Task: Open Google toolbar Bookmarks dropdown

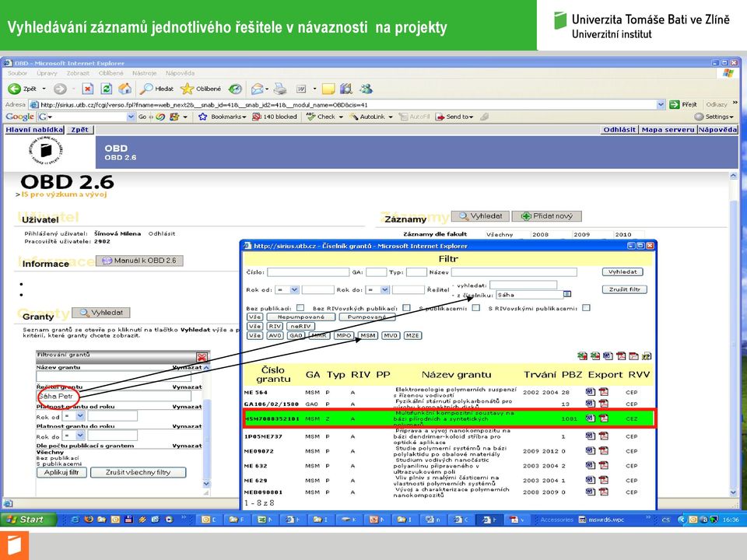Action: point(244,117)
